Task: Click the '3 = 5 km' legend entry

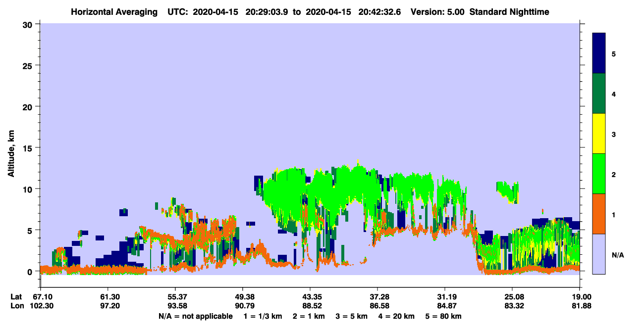Action: pos(351,316)
